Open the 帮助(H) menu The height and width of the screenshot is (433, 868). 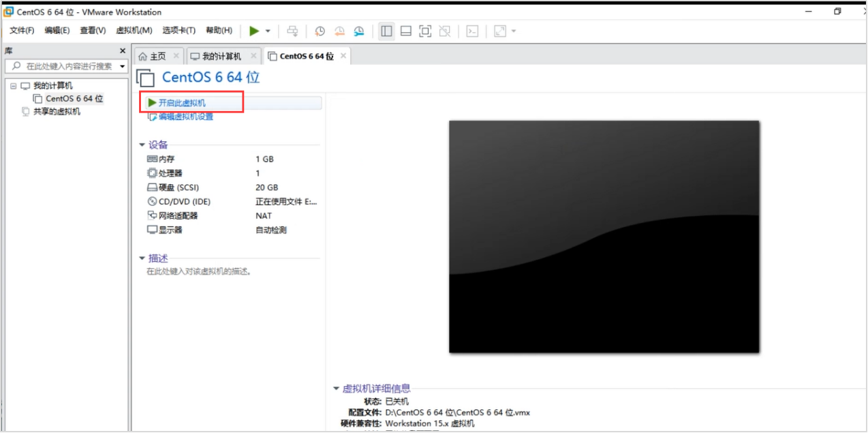[x=219, y=31]
